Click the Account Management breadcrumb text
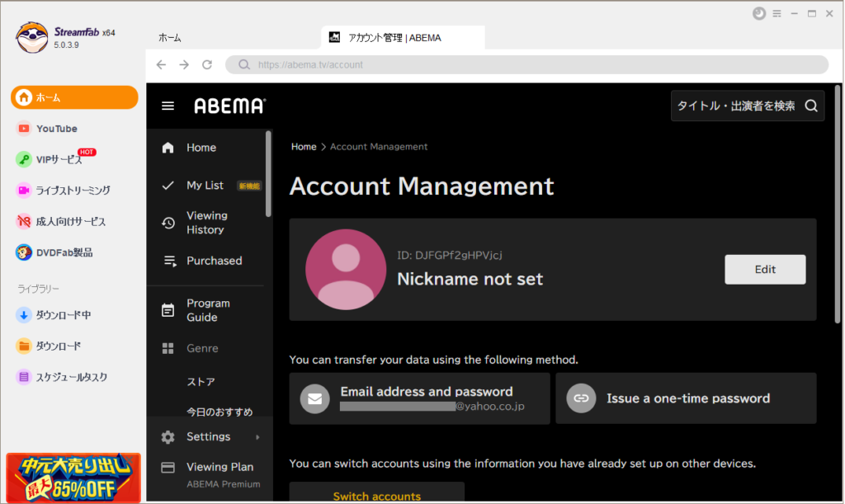Image resolution: width=845 pixels, height=504 pixels. click(379, 147)
